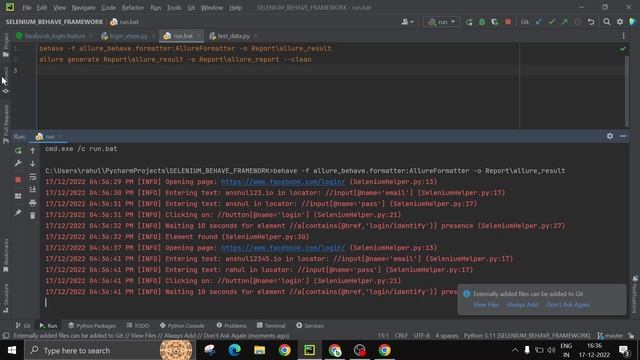Open CRLF line separator selector
This screenshot has height=360, width=640.
[401, 336]
